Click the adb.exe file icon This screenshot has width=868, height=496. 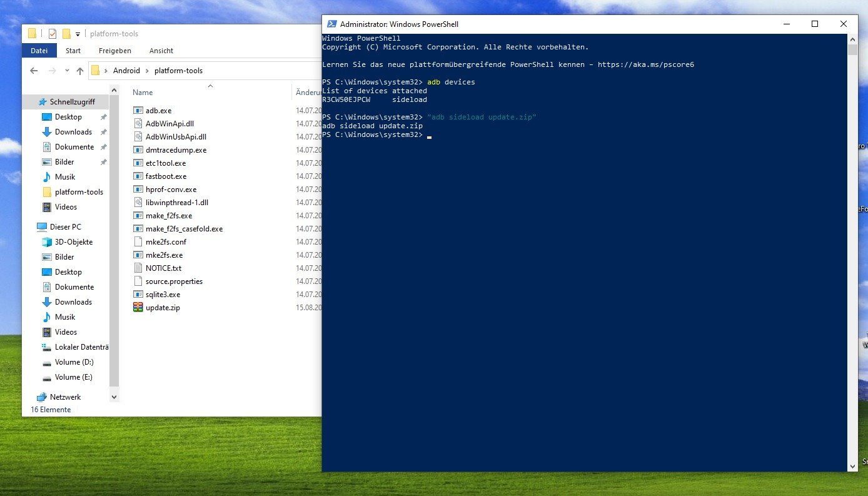(138, 111)
